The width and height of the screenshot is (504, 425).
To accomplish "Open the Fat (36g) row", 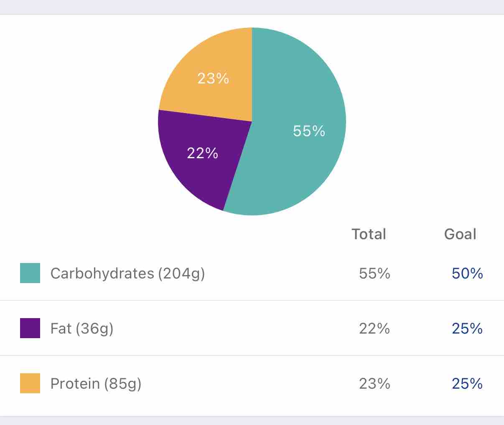I will click(x=82, y=329).
